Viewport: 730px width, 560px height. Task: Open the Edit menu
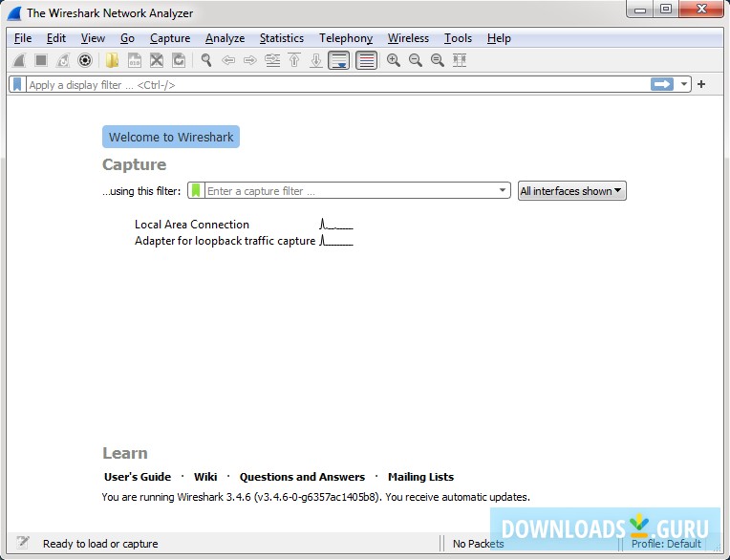click(x=55, y=38)
